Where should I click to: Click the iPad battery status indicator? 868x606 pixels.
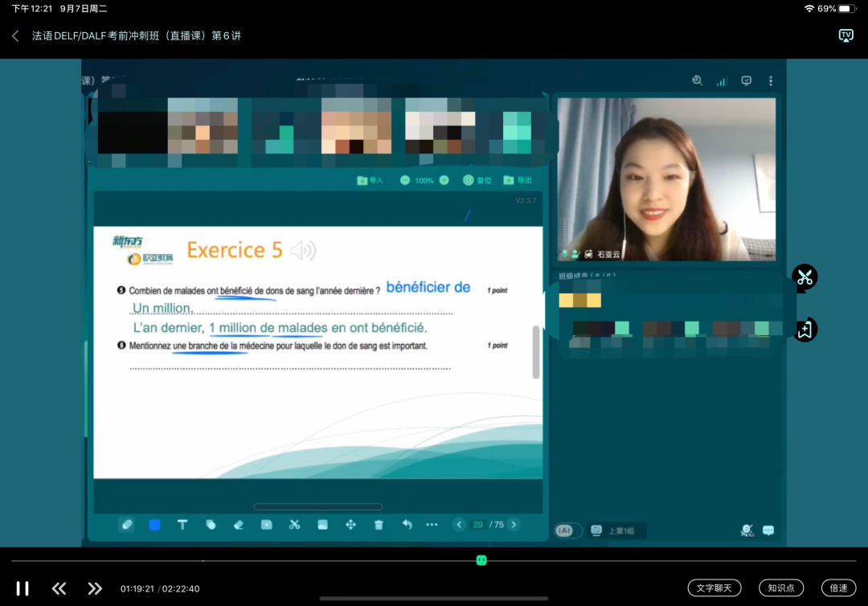tap(847, 9)
